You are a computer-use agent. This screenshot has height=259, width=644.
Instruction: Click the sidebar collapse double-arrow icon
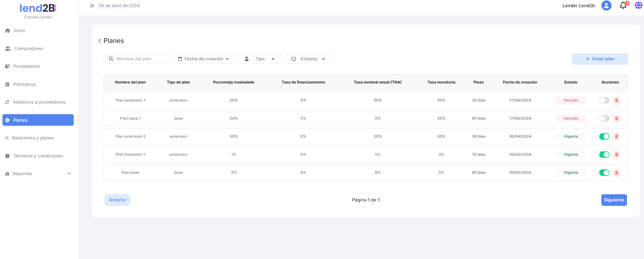tap(92, 5)
